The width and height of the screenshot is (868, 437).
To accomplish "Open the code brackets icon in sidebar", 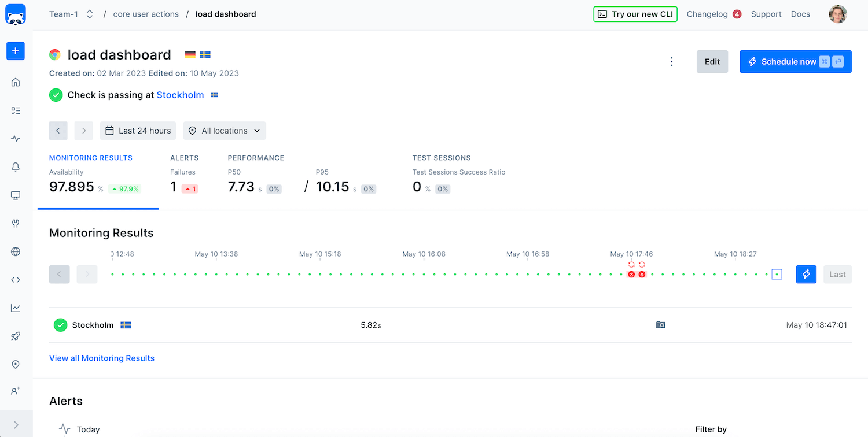I will click(16, 280).
